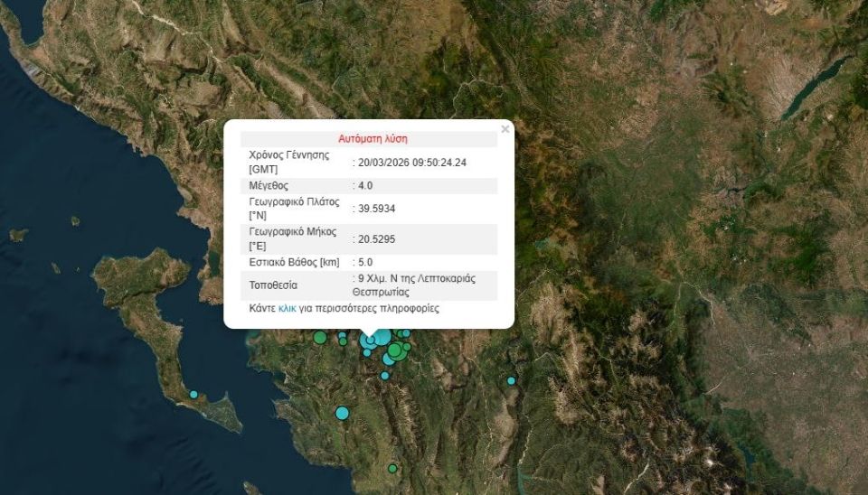Click the longitude value 20.5295
The width and height of the screenshot is (868, 495).
[x=377, y=239]
